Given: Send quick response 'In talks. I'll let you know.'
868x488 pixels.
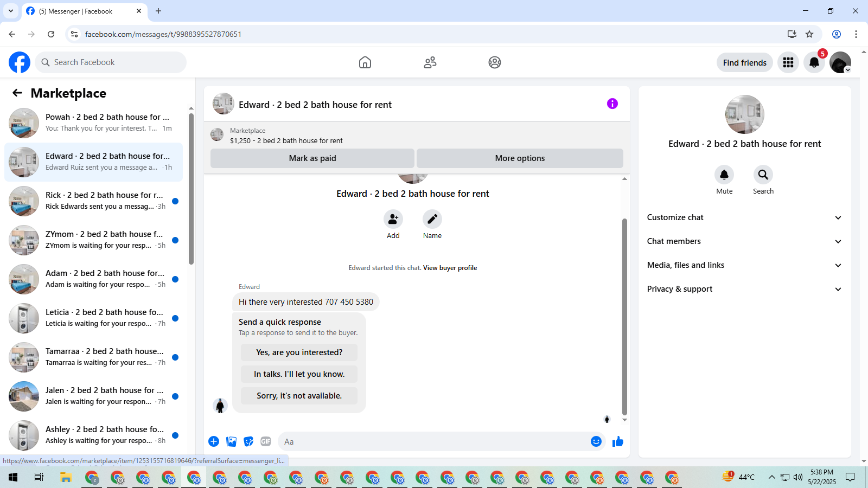Looking at the screenshot, I should tap(299, 374).
